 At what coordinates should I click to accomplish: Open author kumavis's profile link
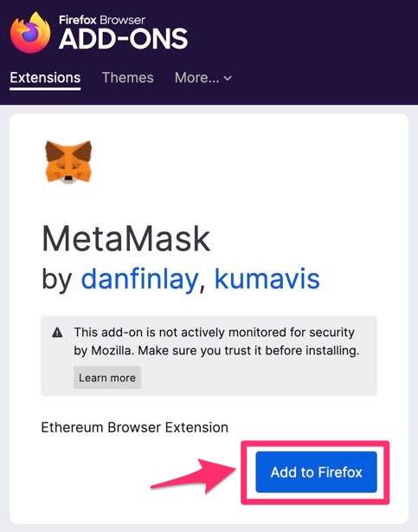click(x=267, y=279)
